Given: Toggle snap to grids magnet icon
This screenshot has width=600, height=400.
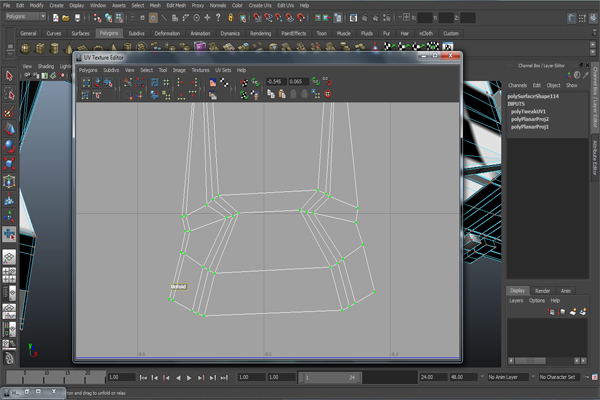Looking at the screenshot, I should [258, 18].
